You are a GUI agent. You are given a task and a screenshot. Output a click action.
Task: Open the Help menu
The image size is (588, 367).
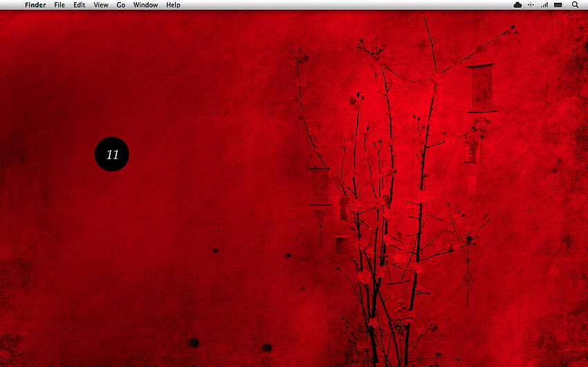click(x=173, y=5)
